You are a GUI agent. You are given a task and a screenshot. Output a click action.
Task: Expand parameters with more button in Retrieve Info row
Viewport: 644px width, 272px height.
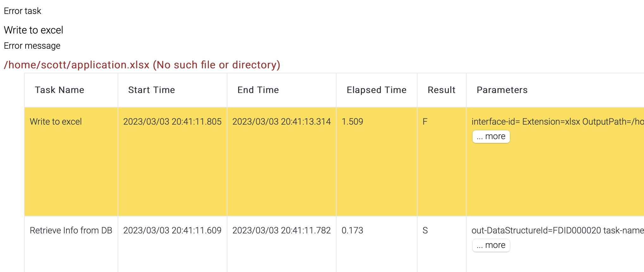[x=491, y=245]
